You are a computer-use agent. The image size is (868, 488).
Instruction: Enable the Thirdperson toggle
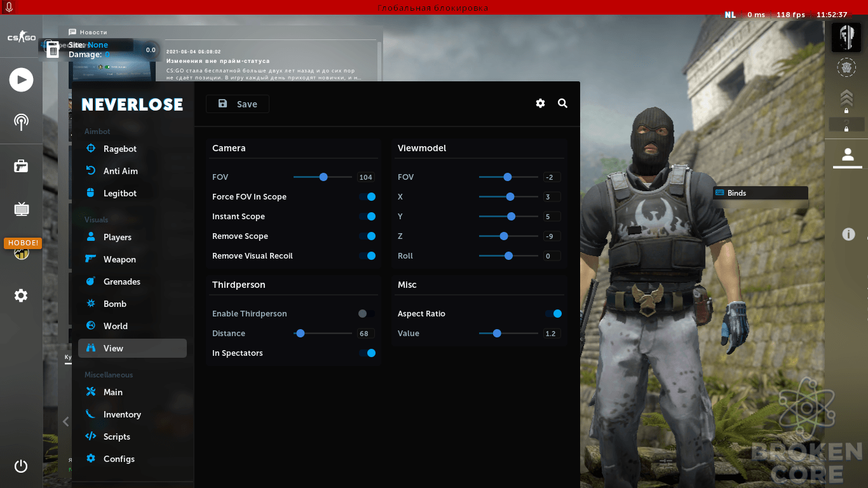click(x=366, y=313)
